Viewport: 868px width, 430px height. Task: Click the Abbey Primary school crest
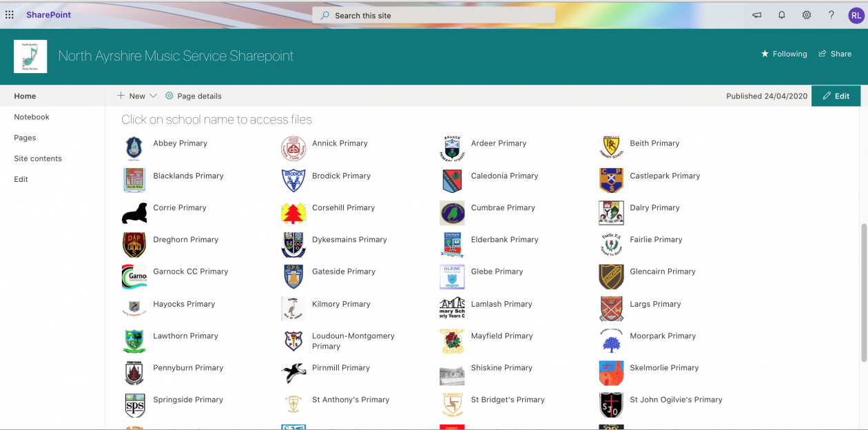[134, 148]
